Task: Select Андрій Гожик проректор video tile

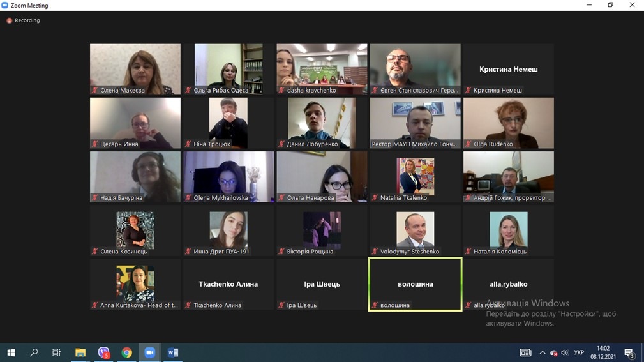Action: 509,177
